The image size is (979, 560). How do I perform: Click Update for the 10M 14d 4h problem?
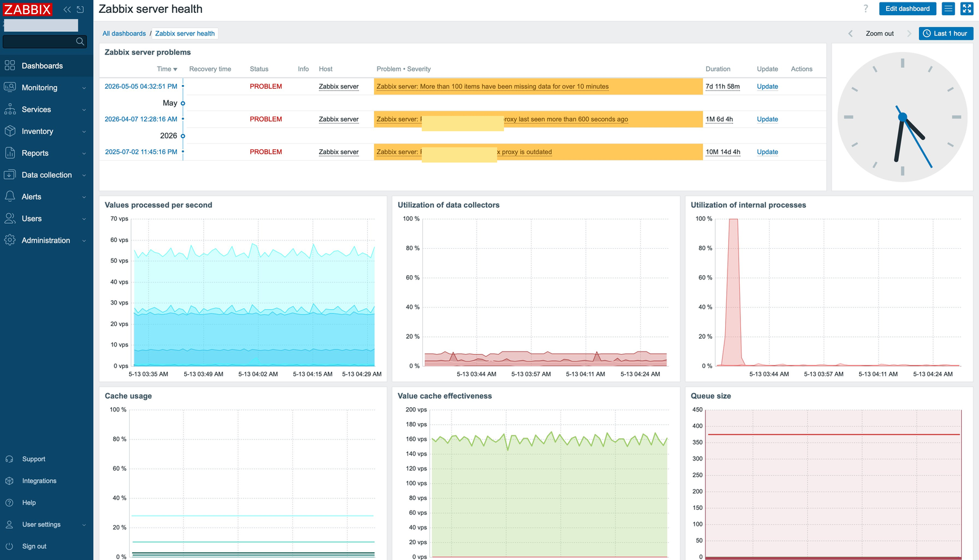767,152
